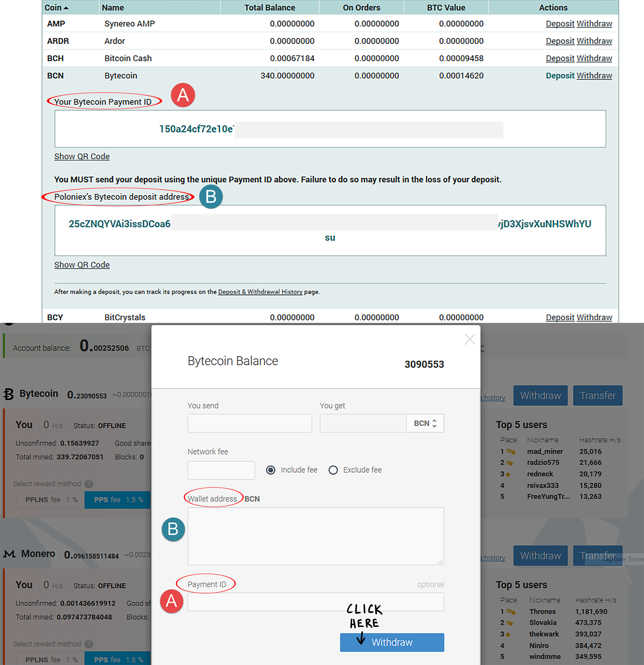Click the Wallet address text area

[x=315, y=536]
